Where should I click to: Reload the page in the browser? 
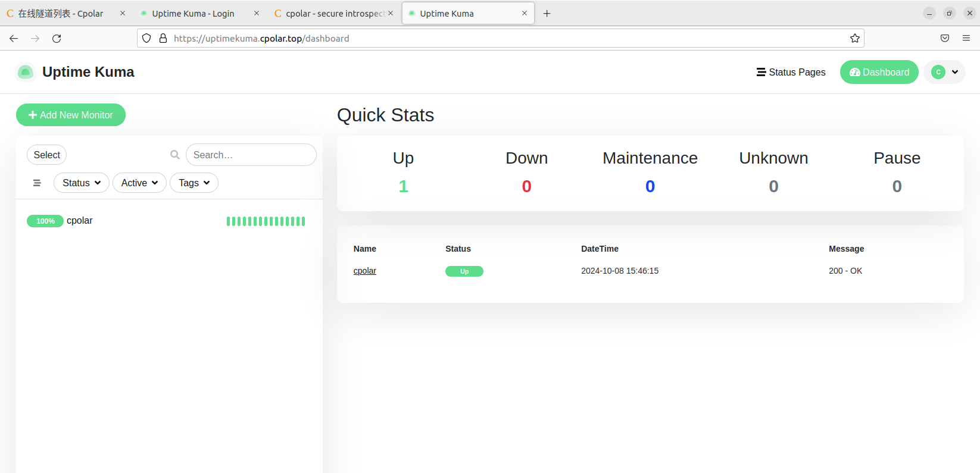[57, 38]
